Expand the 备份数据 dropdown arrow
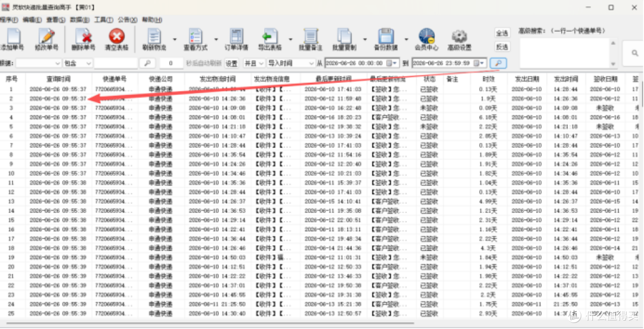The height and width of the screenshot is (329, 644). coord(406,39)
